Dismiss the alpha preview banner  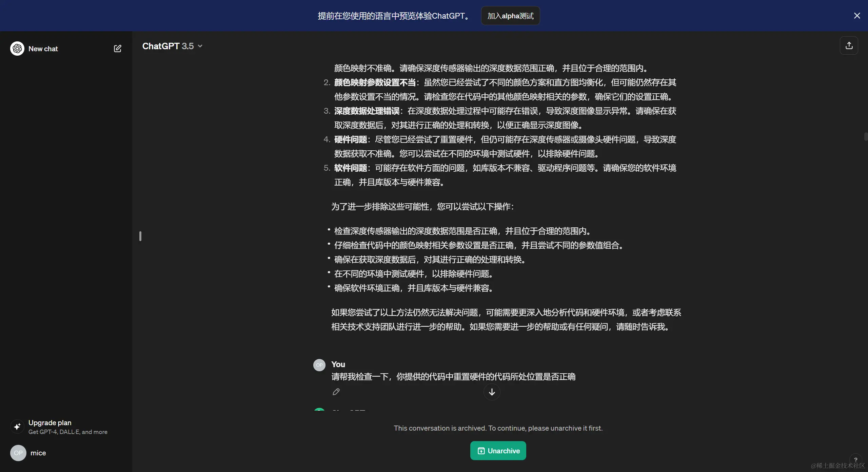(857, 16)
